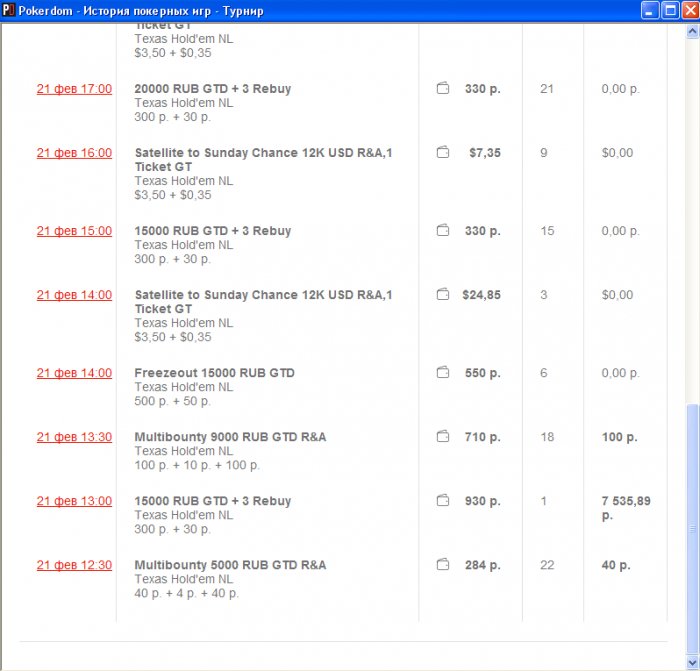
Task: Click the Pokerdom app icon in the title bar
Action: click(x=9, y=10)
